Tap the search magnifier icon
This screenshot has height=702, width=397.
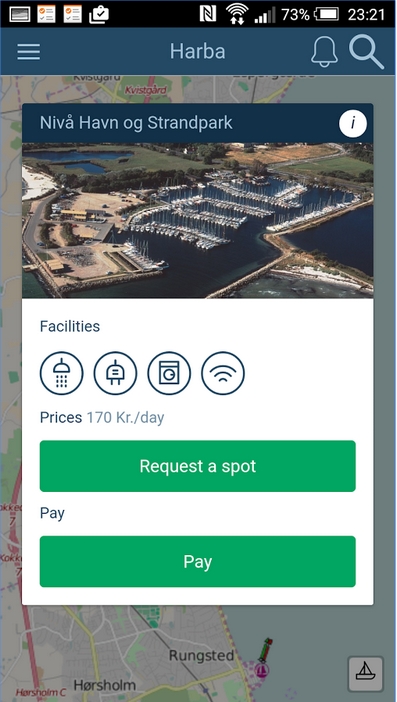click(366, 51)
